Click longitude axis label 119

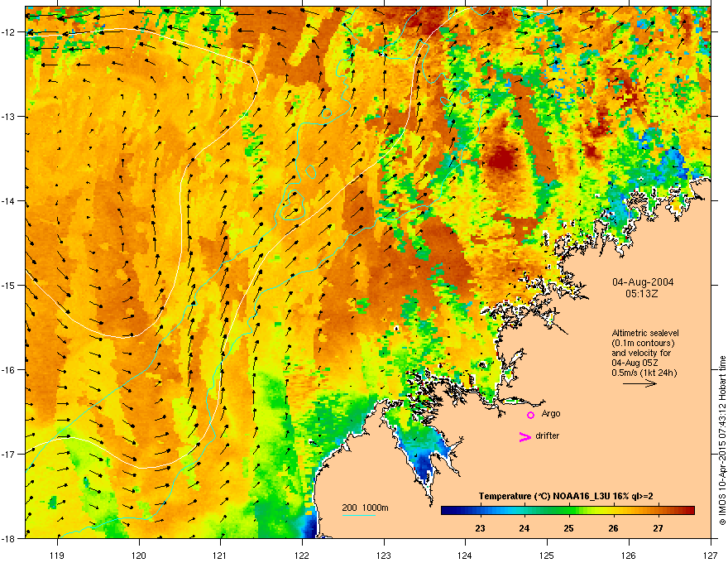[57, 555]
